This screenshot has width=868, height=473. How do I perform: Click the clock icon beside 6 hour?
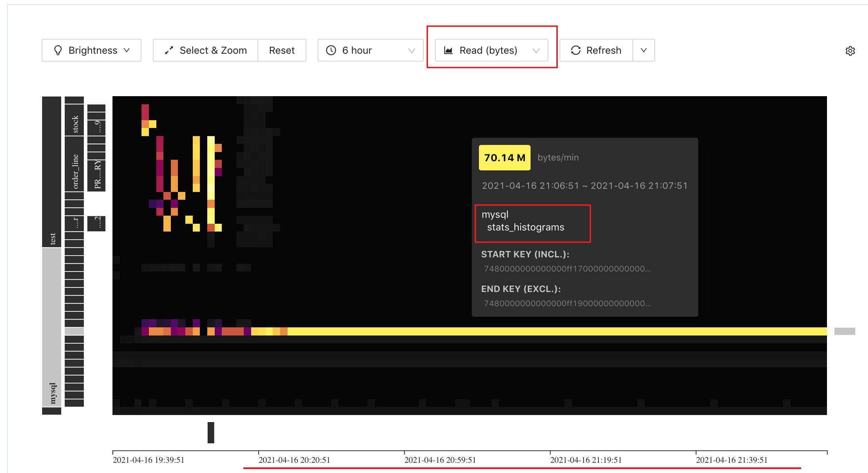(331, 50)
